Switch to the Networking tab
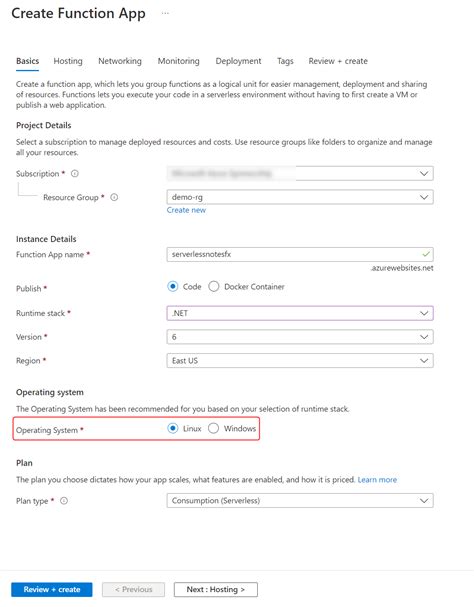 coord(120,61)
